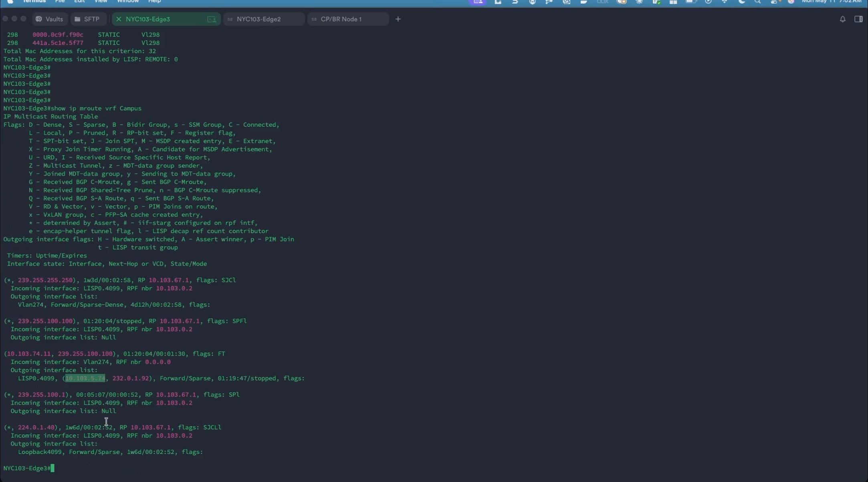Click the command 'show ip mroute vrf Campus'

[x=96, y=108]
